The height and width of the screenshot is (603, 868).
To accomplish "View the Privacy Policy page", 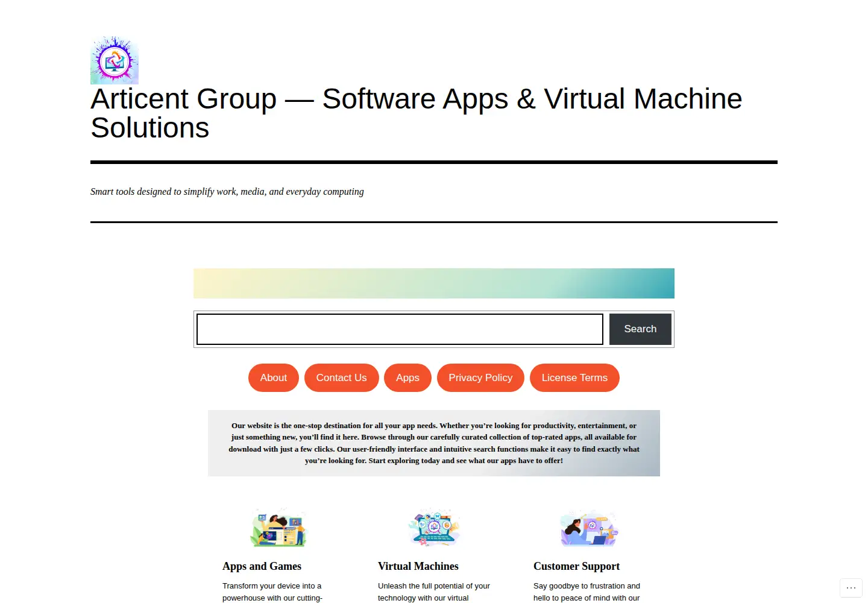I will click(480, 377).
